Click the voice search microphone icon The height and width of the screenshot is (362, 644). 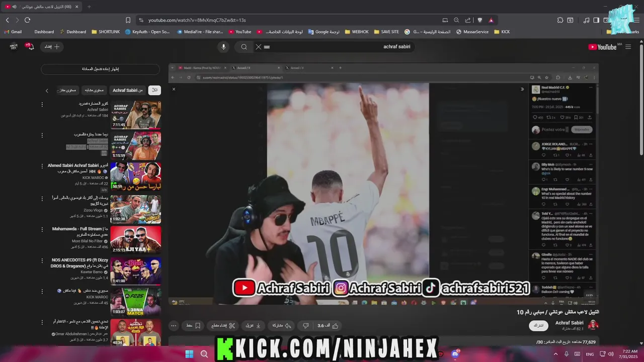(x=224, y=47)
